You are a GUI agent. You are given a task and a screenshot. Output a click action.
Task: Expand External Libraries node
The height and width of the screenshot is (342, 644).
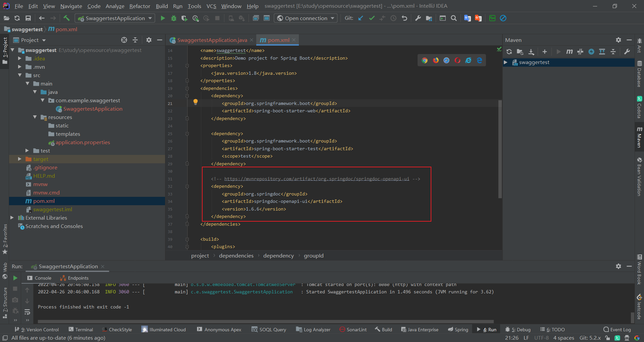(x=12, y=218)
